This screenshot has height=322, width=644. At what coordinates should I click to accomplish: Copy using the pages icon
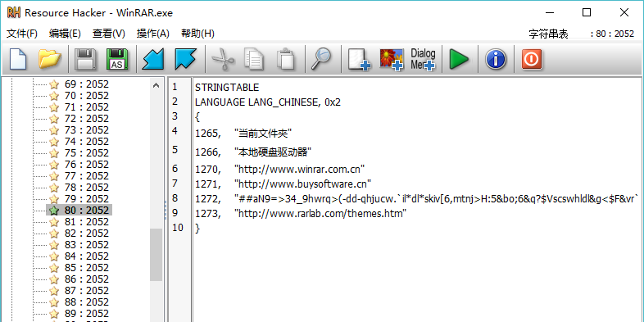pos(254,59)
